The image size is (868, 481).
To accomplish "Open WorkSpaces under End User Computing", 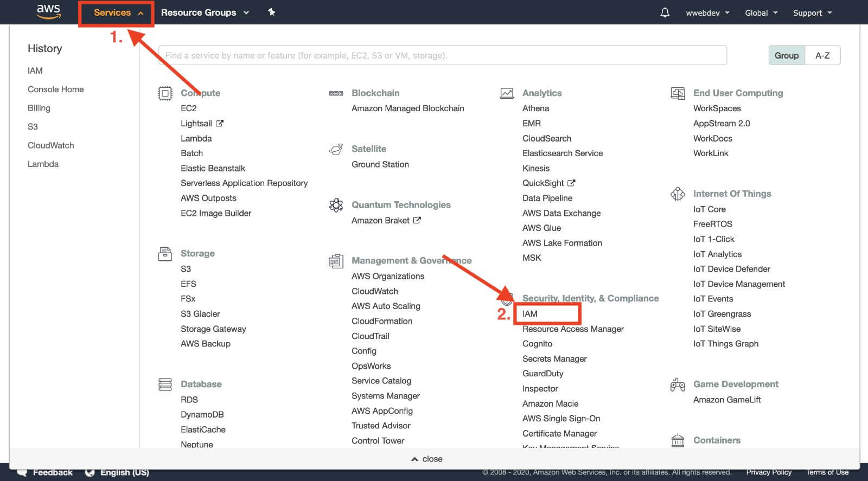I will (717, 108).
